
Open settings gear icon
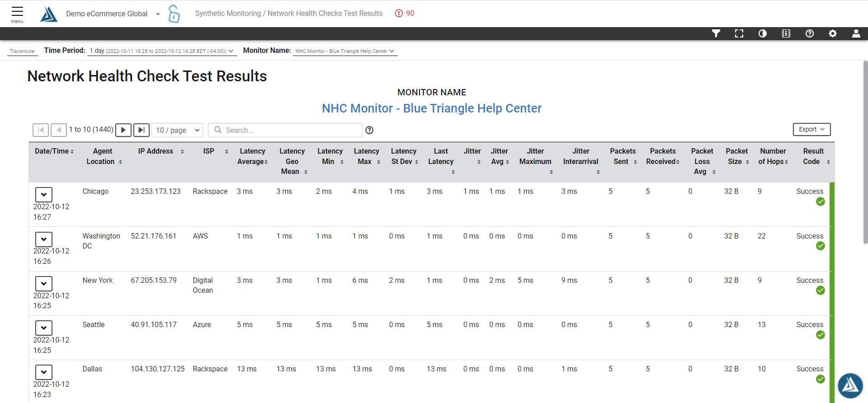(833, 33)
